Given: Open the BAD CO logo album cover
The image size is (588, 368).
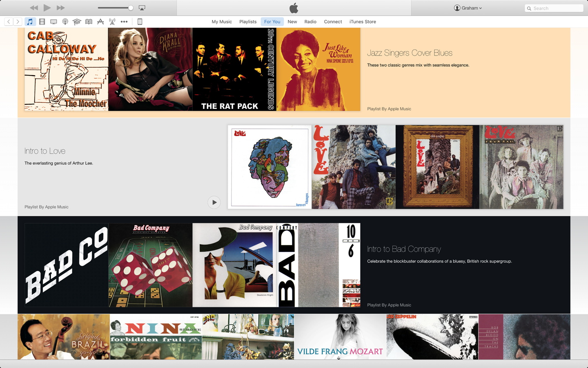Looking at the screenshot, I should pyautogui.click(x=66, y=265).
